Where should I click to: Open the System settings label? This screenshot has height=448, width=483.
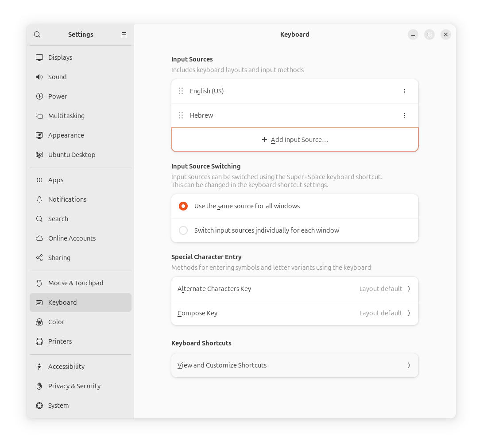58,406
